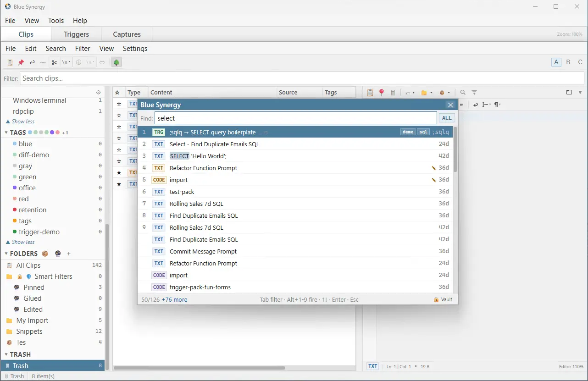Screen dimensions: 588x381
Task: Click the pencil edit mark on Refactor Function Prompt 36d
Action: (x=434, y=168)
